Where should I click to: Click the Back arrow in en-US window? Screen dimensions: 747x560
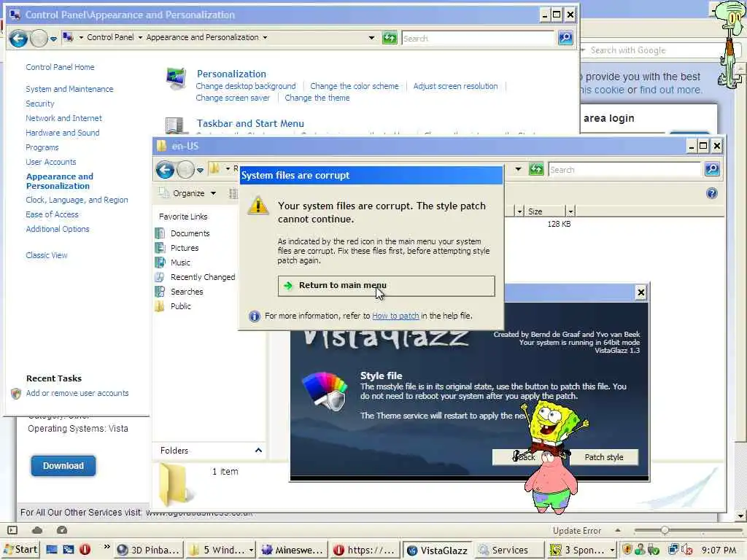[x=166, y=169]
